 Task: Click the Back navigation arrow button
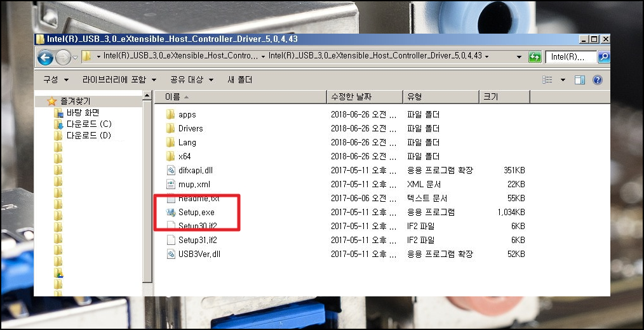pos(45,57)
